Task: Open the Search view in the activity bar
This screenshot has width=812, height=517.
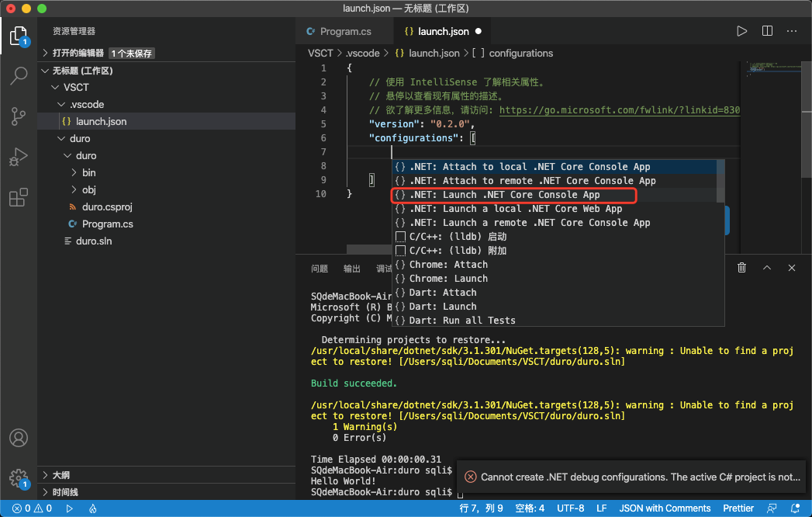Action: pyautogui.click(x=19, y=77)
